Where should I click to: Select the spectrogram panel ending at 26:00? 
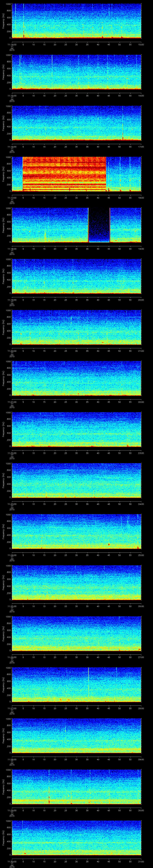point(77,583)
